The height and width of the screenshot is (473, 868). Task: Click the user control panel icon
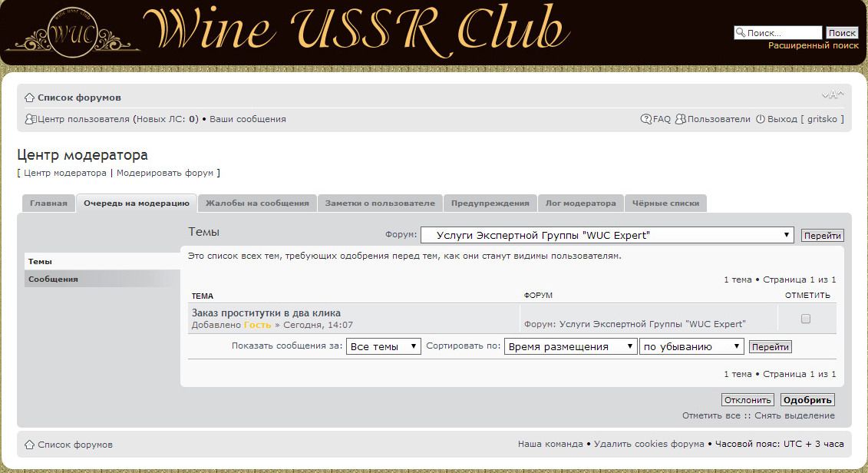tap(30, 119)
